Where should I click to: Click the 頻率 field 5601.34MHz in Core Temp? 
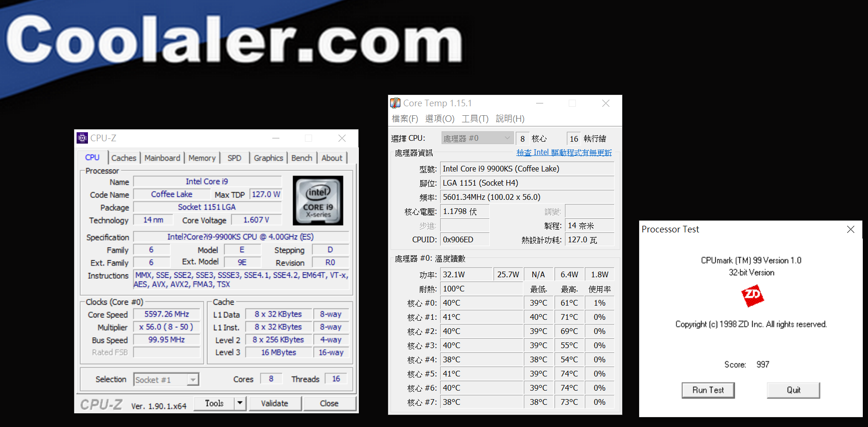[527, 197]
